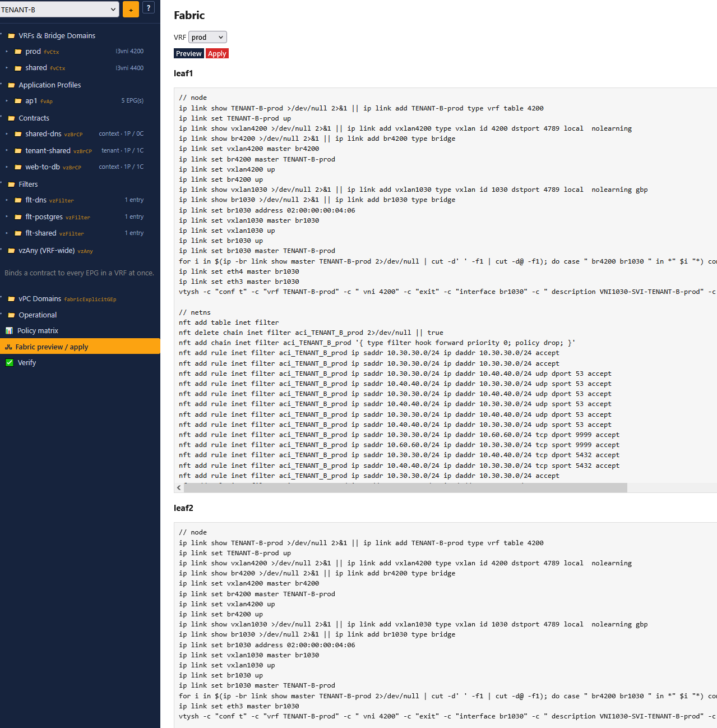The width and height of the screenshot is (717, 728).
Task: Click the VRFs & Bridge Domains folder icon
Action: pyautogui.click(x=11, y=36)
